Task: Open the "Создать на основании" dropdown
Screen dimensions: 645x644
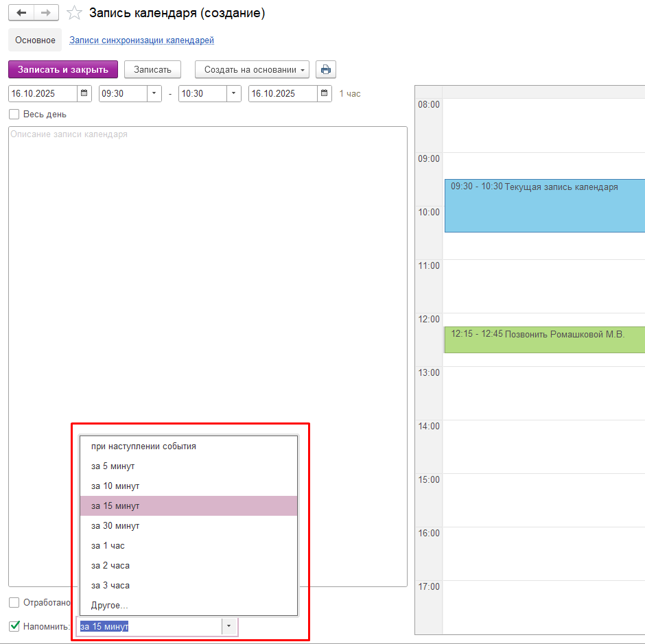Action: click(x=252, y=69)
